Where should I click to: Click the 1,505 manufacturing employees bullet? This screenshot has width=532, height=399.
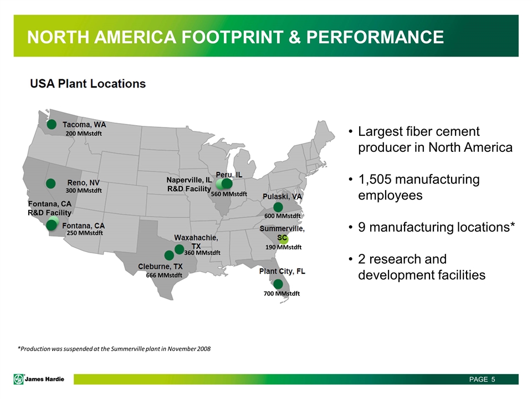[418, 187]
